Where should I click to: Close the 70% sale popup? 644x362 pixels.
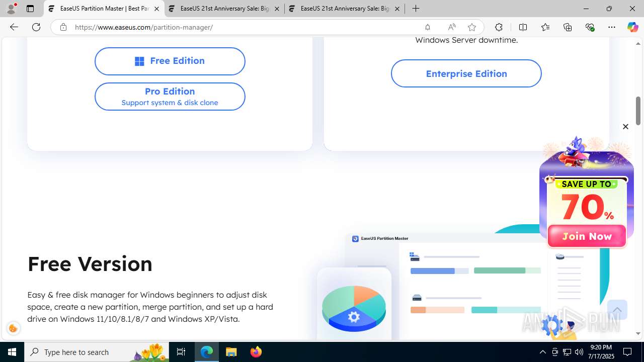pos(625,127)
